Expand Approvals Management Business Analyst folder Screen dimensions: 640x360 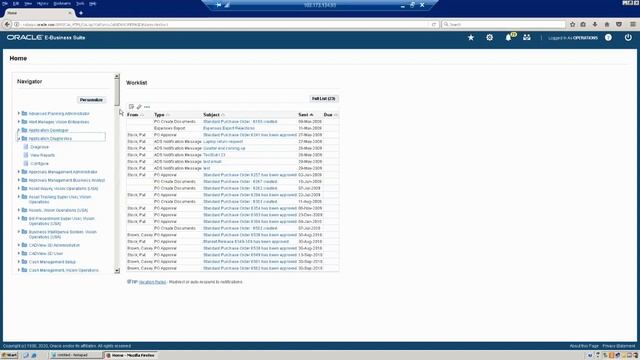click(x=18, y=180)
